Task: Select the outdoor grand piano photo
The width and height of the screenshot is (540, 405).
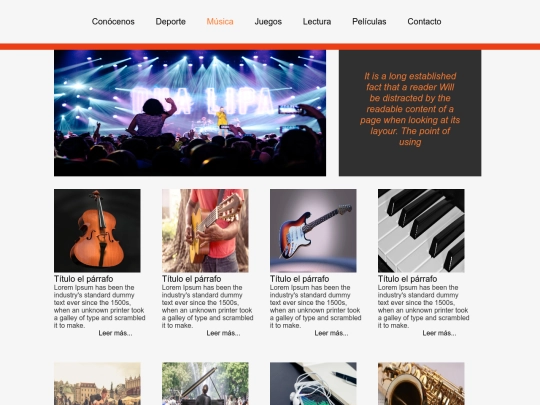Action: pos(205,384)
